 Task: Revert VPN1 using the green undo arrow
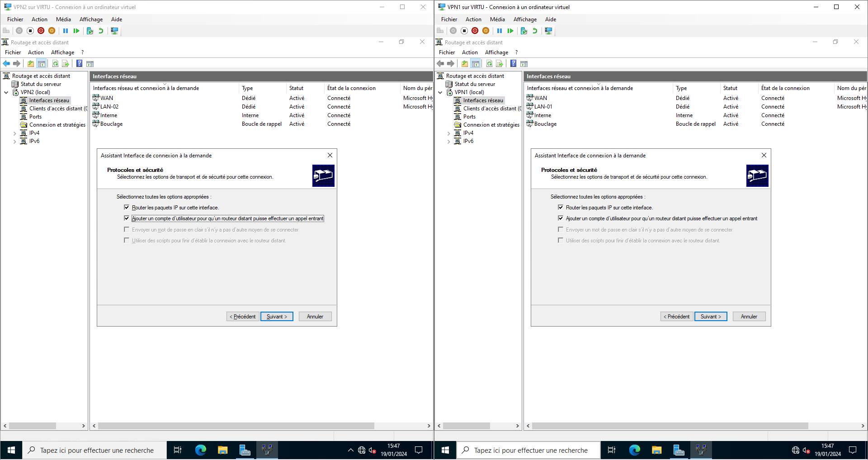pos(535,31)
